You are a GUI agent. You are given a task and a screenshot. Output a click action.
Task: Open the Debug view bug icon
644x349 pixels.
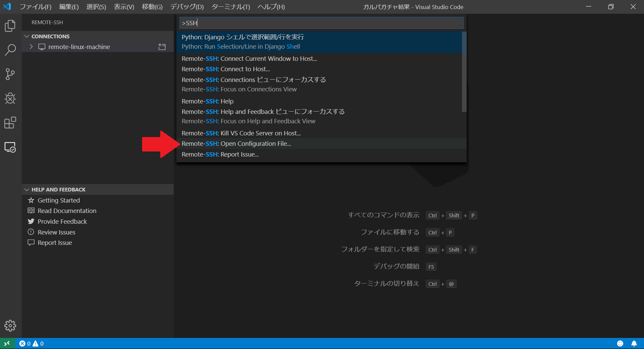pos(10,98)
